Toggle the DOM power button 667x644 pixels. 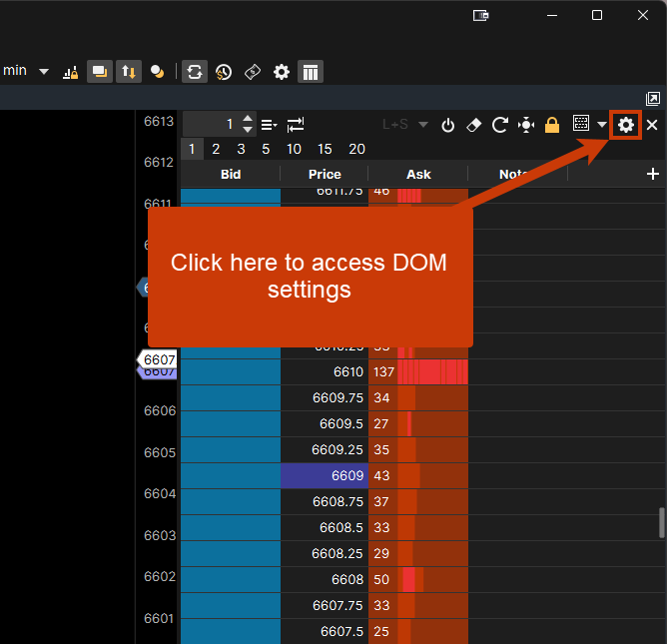coord(448,125)
